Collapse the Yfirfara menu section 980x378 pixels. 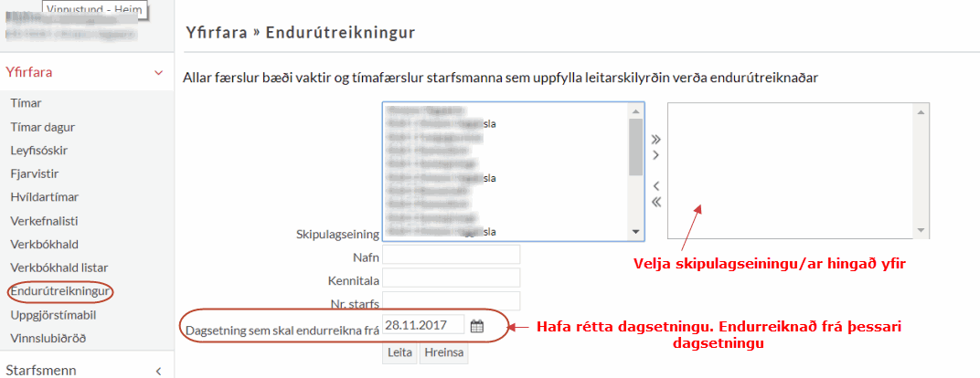(x=158, y=73)
